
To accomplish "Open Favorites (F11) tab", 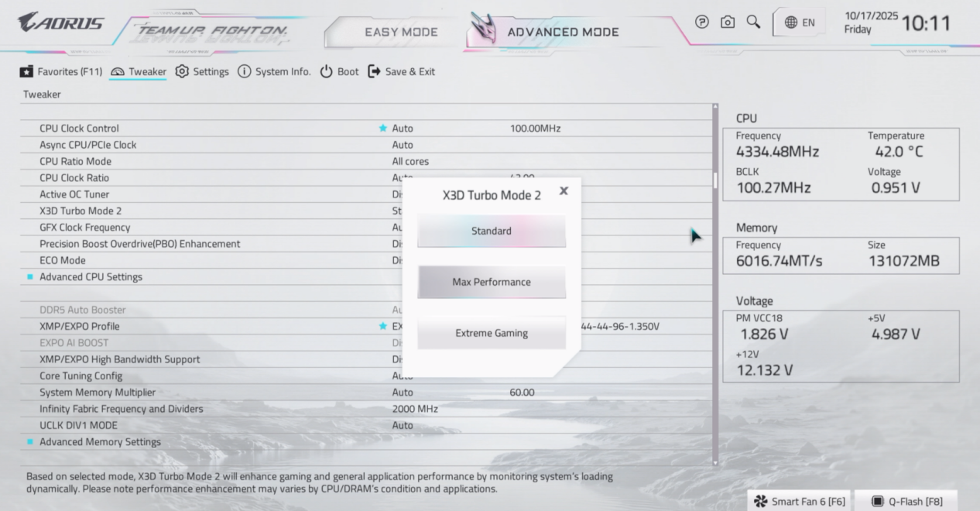I will pos(61,71).
